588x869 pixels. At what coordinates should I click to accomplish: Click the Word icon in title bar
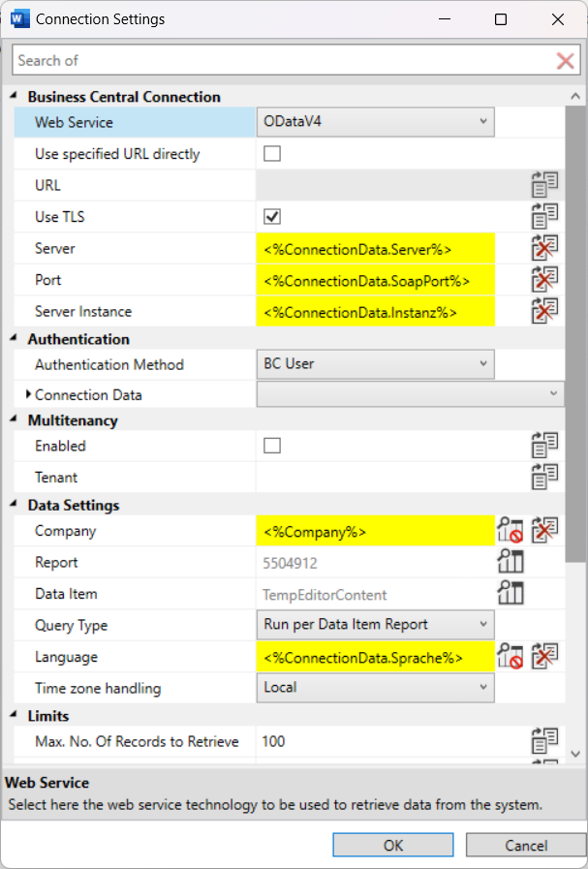pyautogui.click(x=19, y=18)
